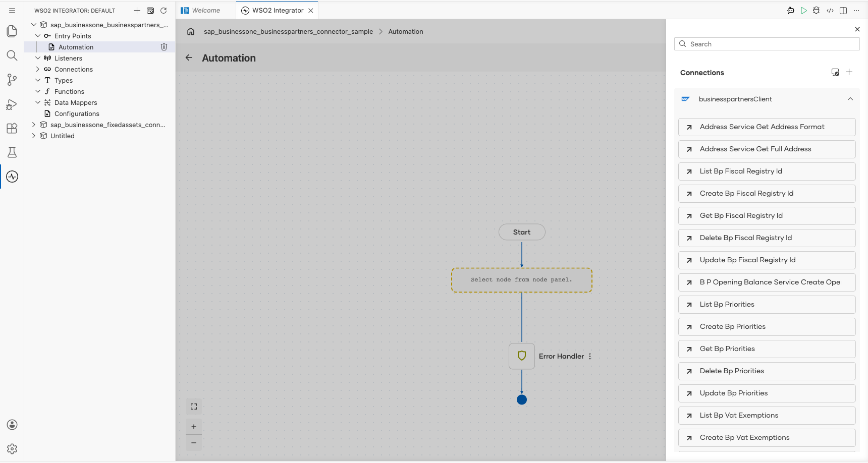The image size is (868, 463).
Task: Open the Manage settings gear
Action: click(12, 449)
